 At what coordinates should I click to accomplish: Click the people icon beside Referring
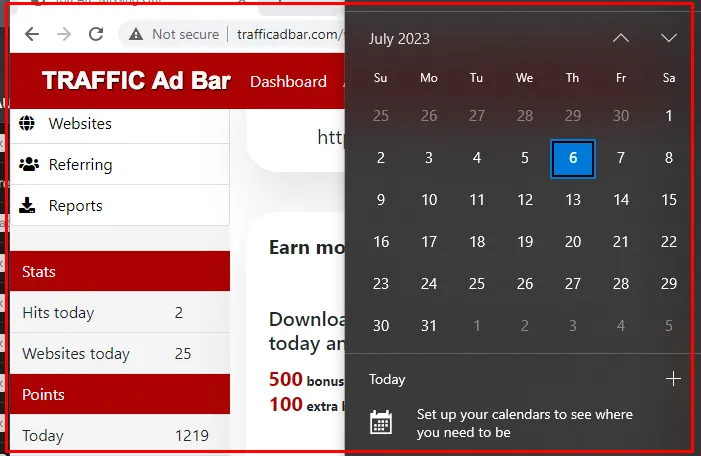pyautogui.click(x=29, y=165)
